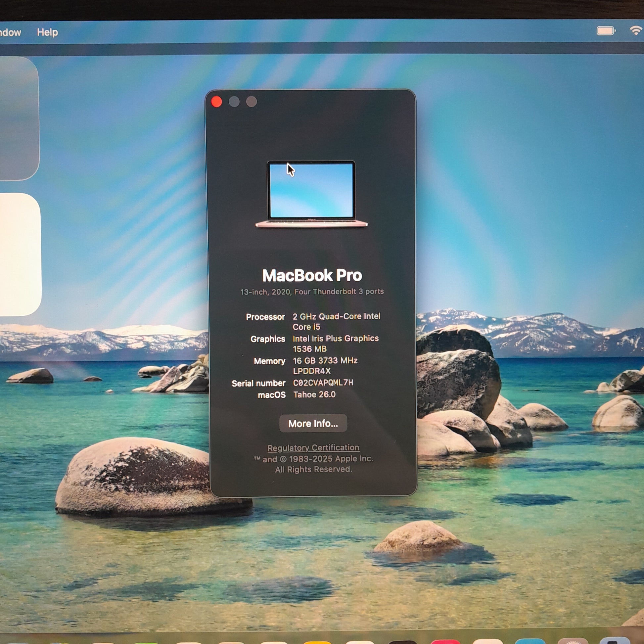The width and height of the screenshot is (644, 644).
Task: Click the More Info... button
Action: 313,423
